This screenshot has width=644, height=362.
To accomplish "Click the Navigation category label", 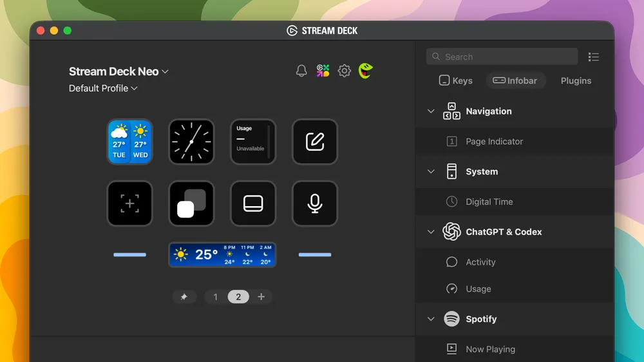I will coord(489,111).
